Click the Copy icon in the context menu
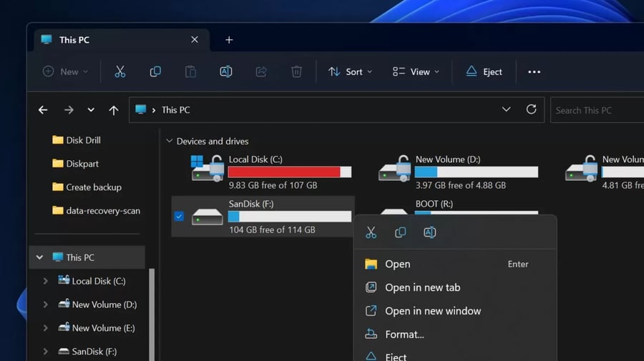Image resolution: width=644 pixels, height=361 pixels. pos(401,232)
